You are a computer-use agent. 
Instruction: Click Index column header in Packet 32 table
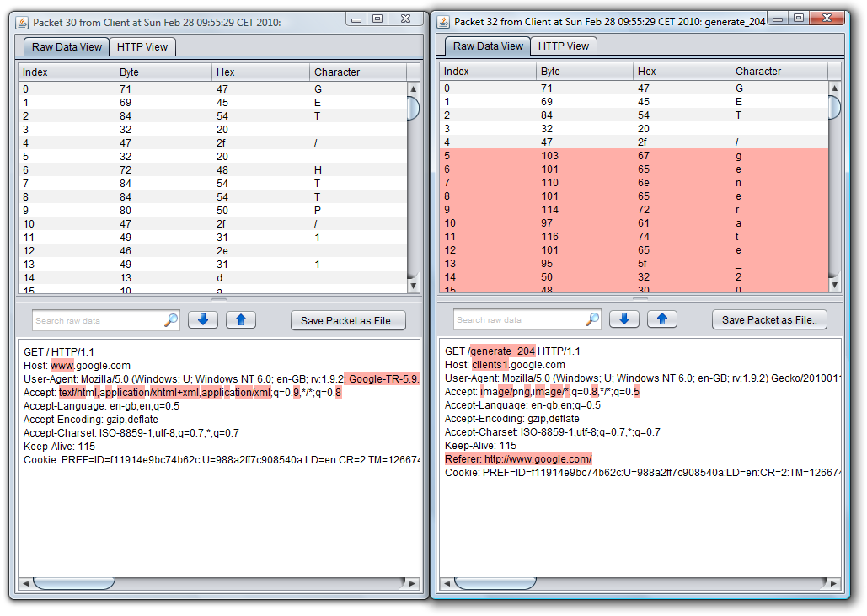pos(488,72)
